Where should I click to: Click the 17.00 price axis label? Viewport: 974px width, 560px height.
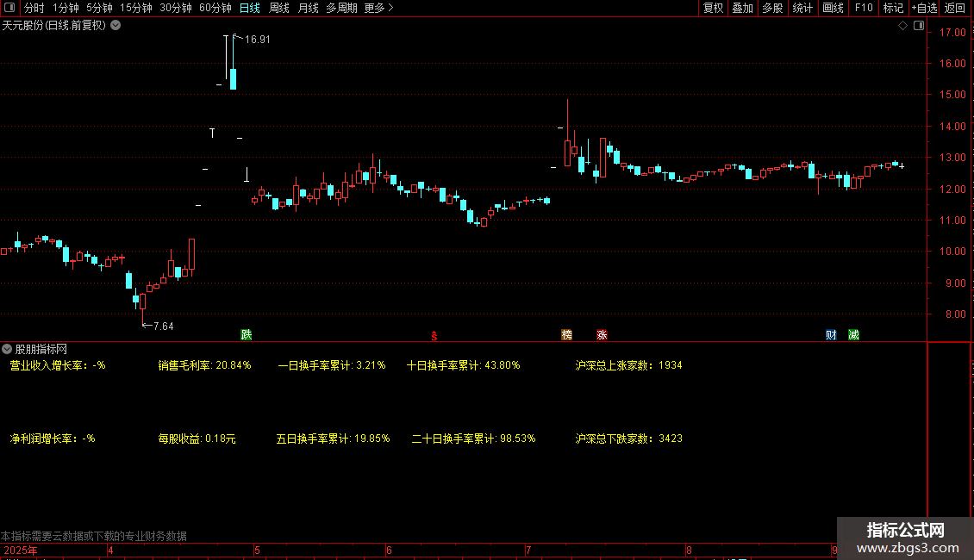(x=952, y=32)
